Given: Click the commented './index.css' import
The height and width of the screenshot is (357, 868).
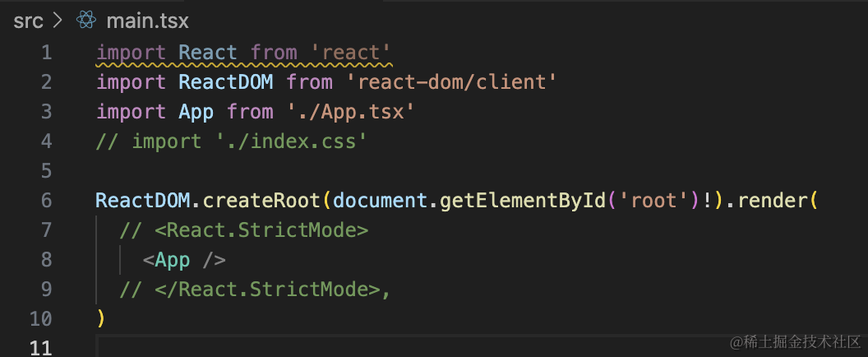Looking at the screenshot, I should (291, 141).
